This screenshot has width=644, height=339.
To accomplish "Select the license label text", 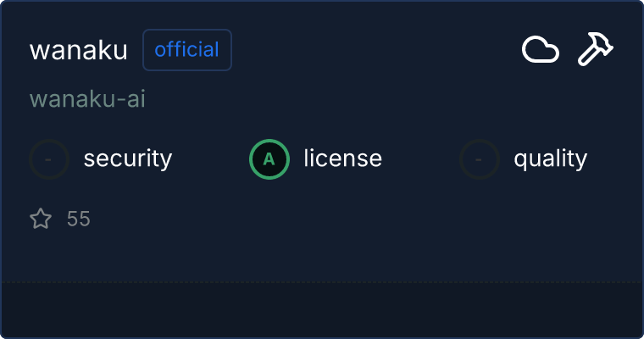I will pos(342,159).
